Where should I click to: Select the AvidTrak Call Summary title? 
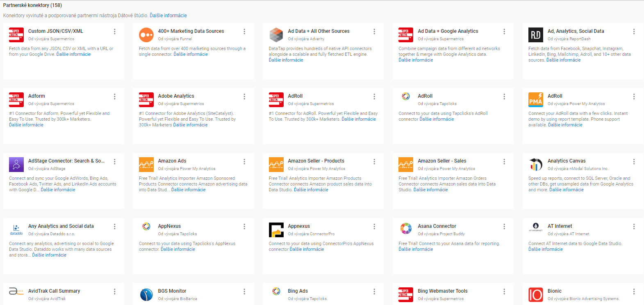[x=54, y=291]
